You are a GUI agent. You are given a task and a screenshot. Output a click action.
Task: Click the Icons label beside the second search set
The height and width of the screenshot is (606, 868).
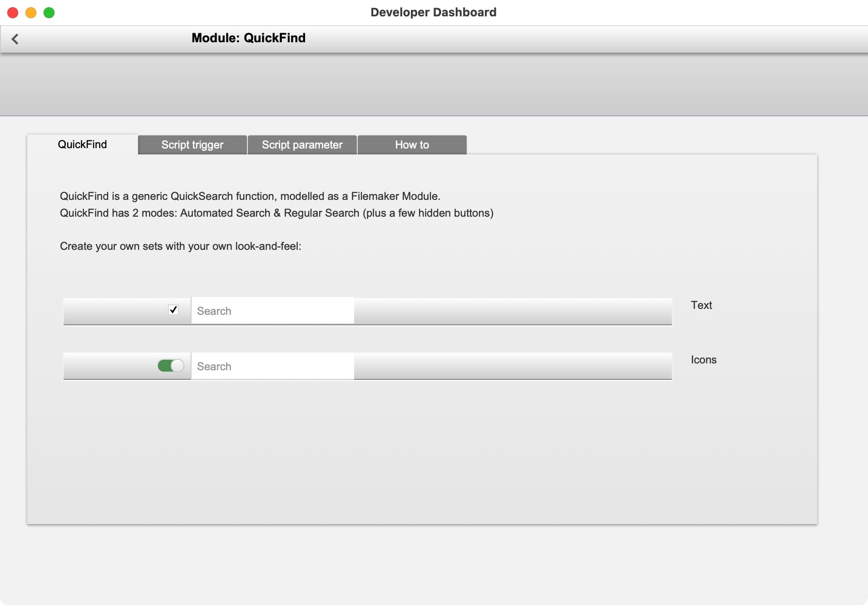coord(703,359)
